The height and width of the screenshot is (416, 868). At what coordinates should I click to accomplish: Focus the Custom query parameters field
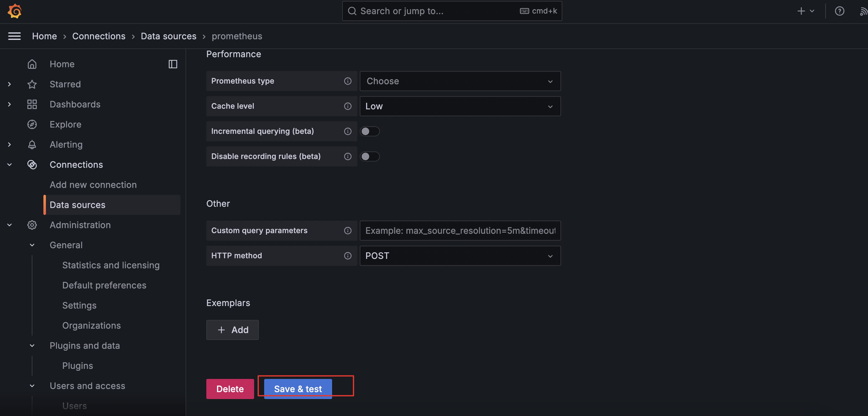459,231
